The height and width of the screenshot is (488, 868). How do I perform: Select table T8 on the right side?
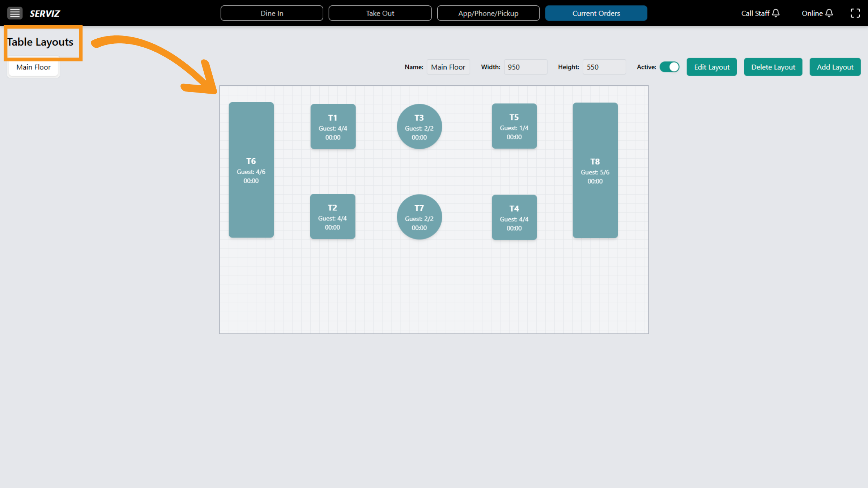click(595, 170)
